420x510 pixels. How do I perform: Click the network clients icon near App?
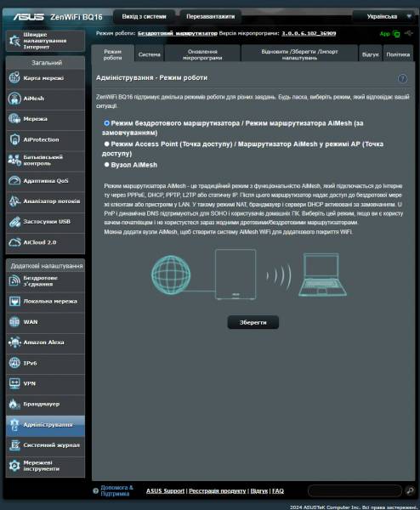coord(396,34)
